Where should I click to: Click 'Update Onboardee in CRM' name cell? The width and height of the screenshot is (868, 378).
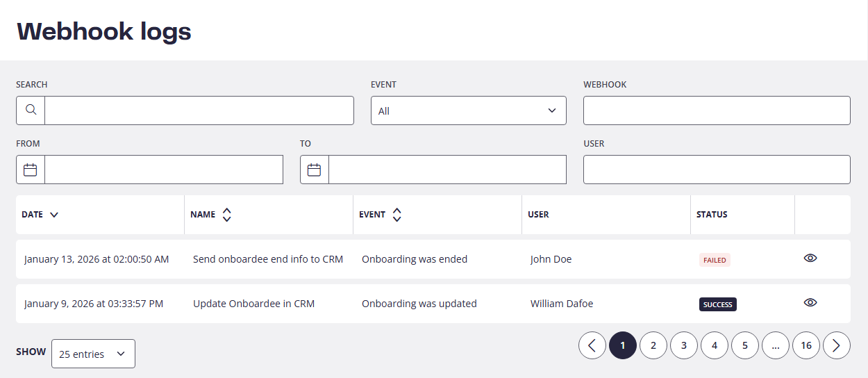254,304
